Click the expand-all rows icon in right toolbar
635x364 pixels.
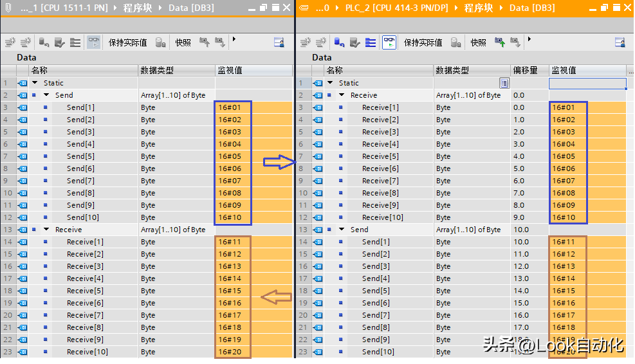(371, 42)
